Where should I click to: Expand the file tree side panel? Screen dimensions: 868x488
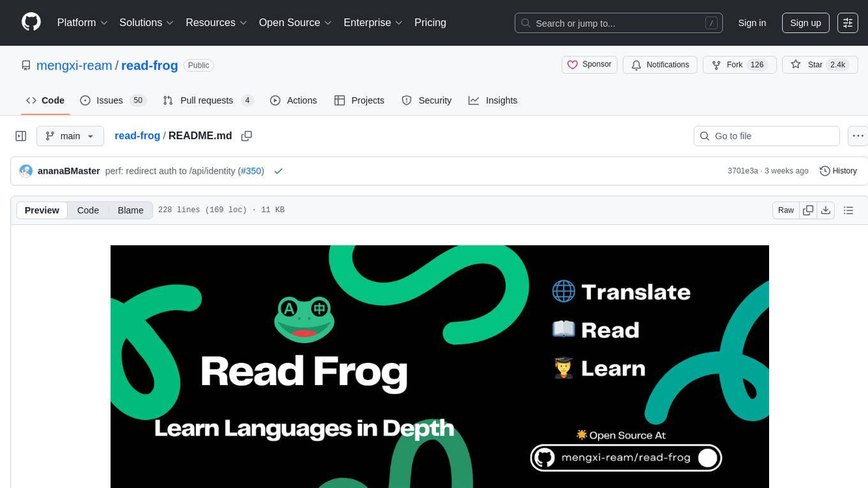coord(21,136)
